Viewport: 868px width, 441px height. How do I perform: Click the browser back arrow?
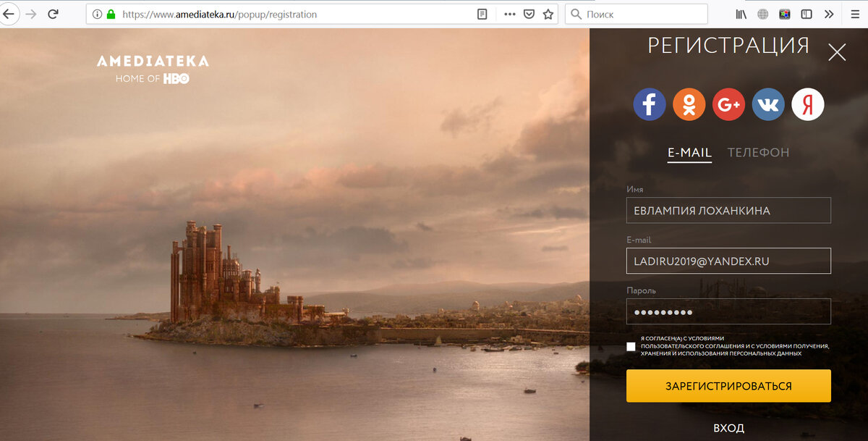click(9, 14)
